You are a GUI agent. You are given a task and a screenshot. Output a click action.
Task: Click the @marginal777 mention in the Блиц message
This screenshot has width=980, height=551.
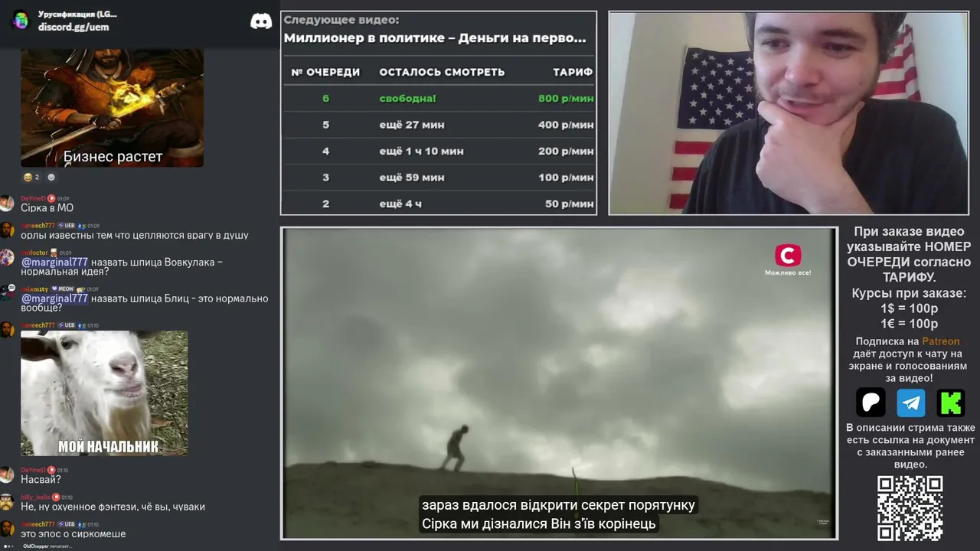pyautogui.click(x=54, y=298)
